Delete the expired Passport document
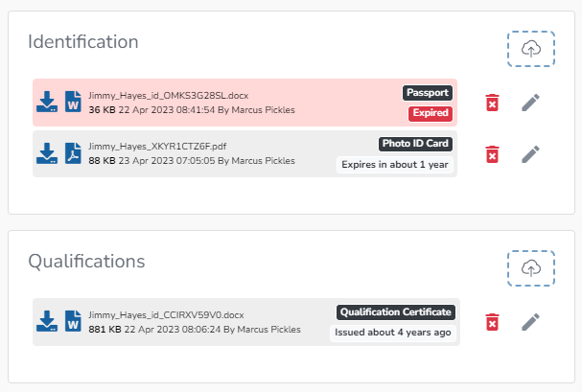The width and height of the screenshot is (582, 392). click(x=492, y=103)
